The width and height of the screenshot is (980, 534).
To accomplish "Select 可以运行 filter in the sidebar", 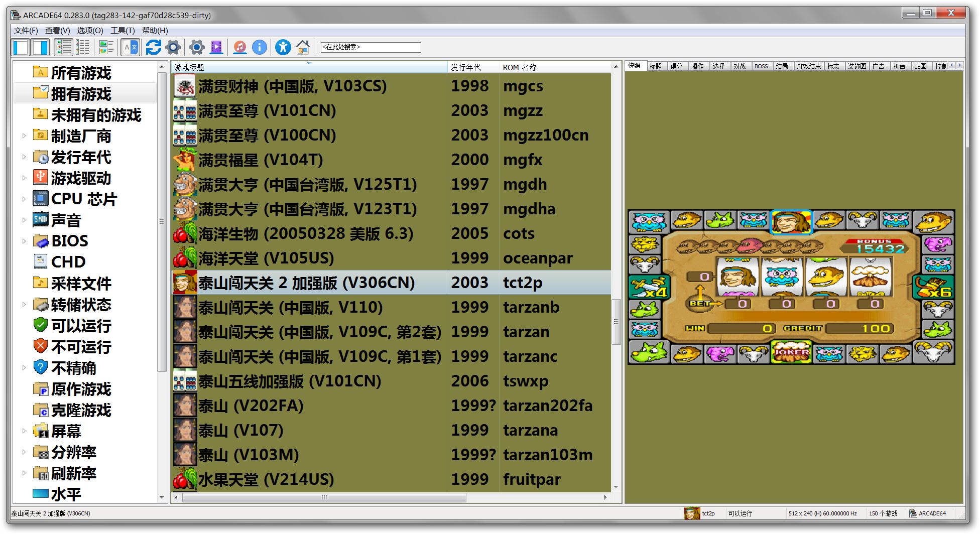I will [80, 326].
